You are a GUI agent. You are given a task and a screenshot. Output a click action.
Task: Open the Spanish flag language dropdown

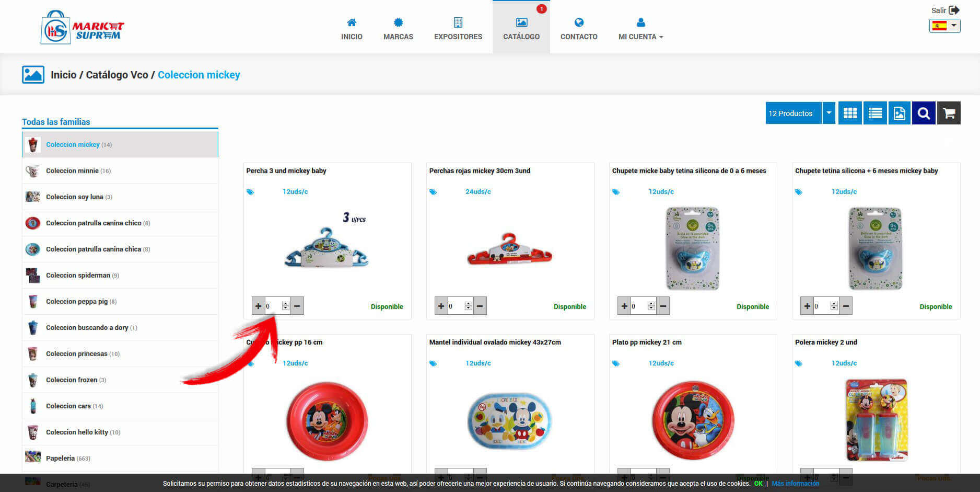coord(944,26)
